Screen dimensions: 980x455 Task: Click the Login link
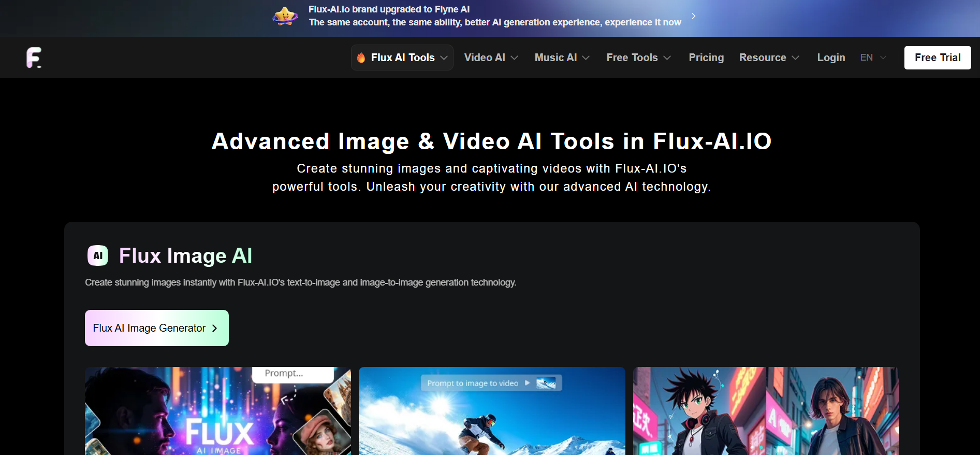click(831, 58)
